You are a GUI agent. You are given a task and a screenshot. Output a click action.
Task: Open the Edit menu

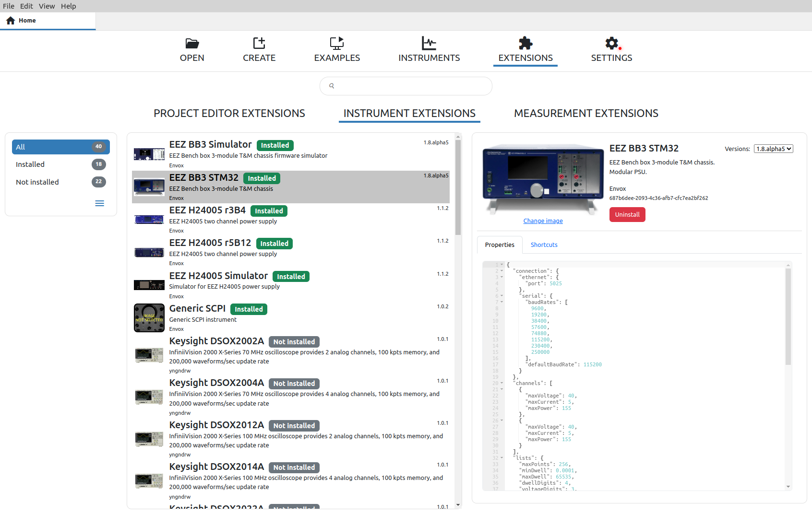[26, 6]
